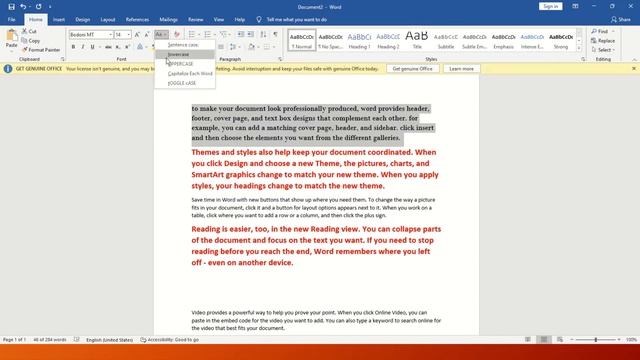Click the Change Case (Aa) button
The image size is (640, 360).
tap(161, 35)
